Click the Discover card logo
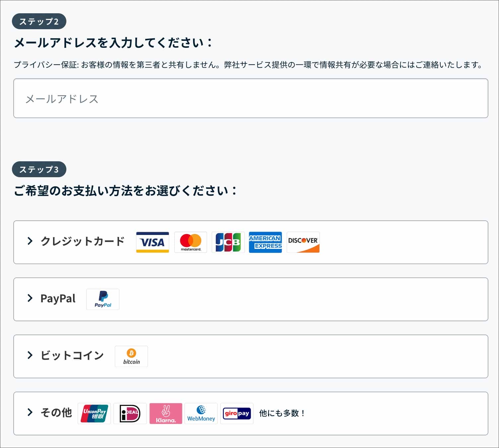Image resolution: width=499 pixels, height=448 pixels. [x=303, y=242]
